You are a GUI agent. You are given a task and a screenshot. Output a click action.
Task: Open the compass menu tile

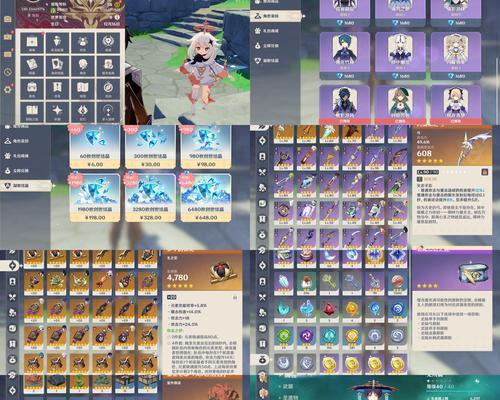point(108,88)
